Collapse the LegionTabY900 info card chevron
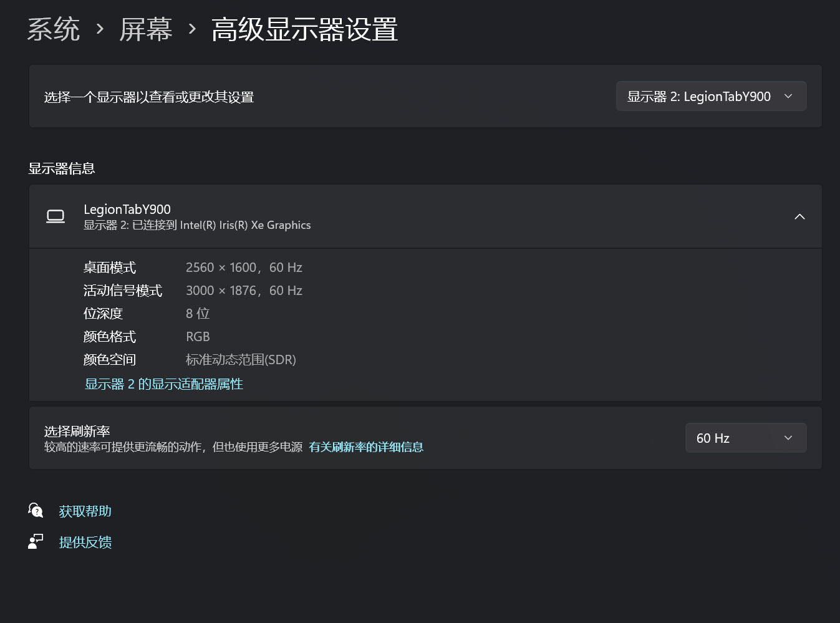This screenshot has width=840, height=623. [x=799, y=216]
